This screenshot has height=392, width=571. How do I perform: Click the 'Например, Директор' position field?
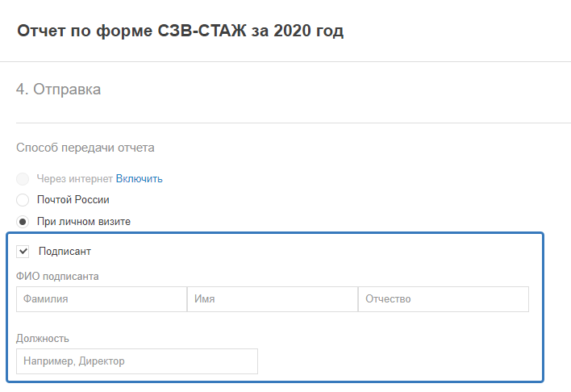tap(136, 361)
